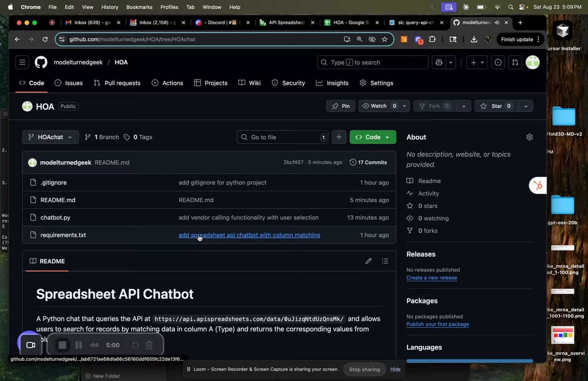
Task: Open the Actions tab
Action: pyautogui.click(x=167, y=83)
